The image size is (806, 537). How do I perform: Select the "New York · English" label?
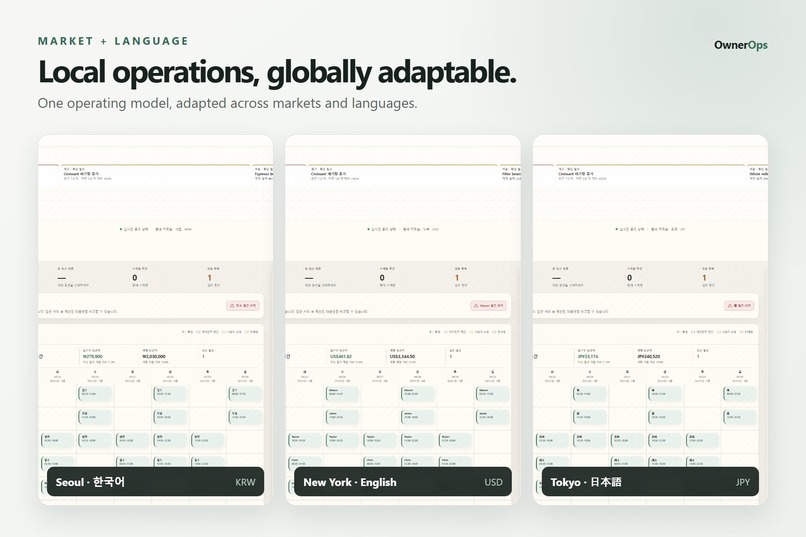click(x=350, y=482)
